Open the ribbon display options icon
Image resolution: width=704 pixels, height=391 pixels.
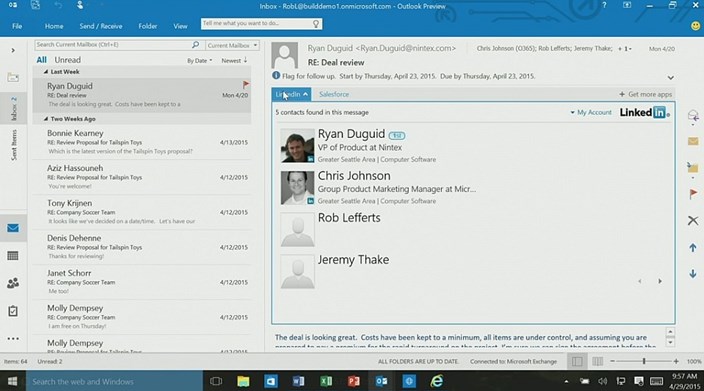pyautogui.click(x=627, y=5)
